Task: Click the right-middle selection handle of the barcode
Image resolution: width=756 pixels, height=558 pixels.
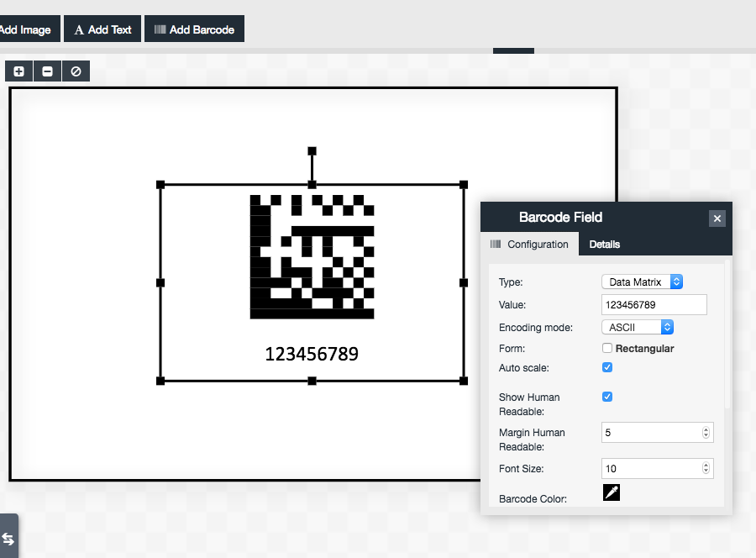Action: [x=464, y=282]
